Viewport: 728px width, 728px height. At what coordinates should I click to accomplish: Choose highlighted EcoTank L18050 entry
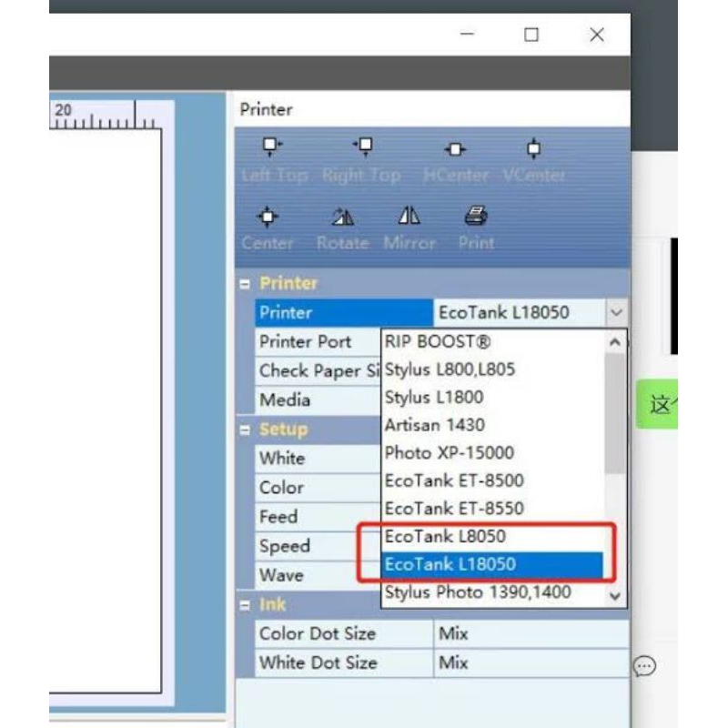[x=492, y=564]
